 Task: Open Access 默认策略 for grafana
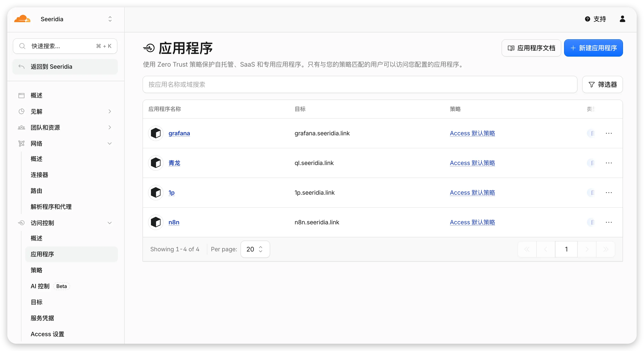click(472, 134)
